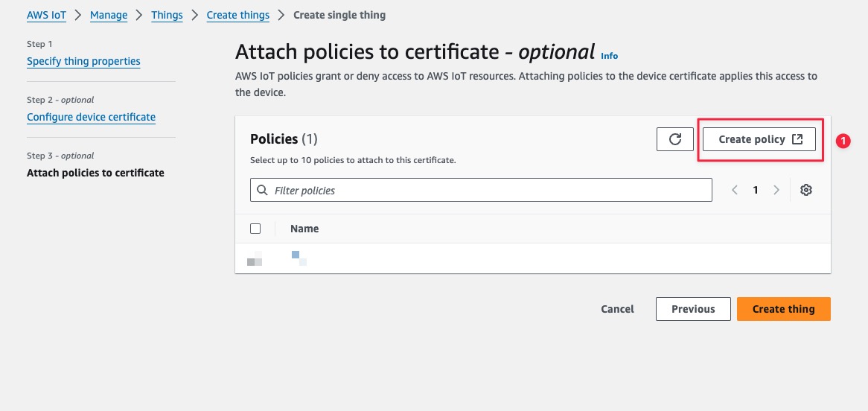Screen dimensions: 868x411
Task: Go to previous page of policies
Action: pyautogui.click(x=735, y=190)
